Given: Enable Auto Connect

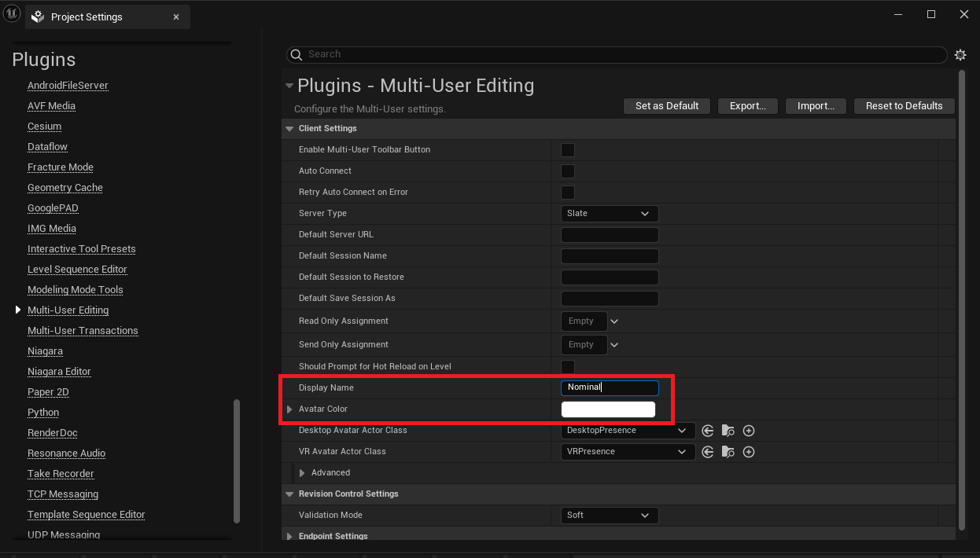Looking at the screenshot, I should coord(567,171).
